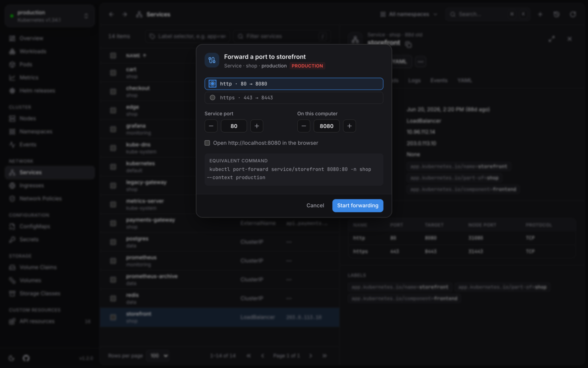Go to next page in table pagination
This screenshot has width=588, height=368.
pyautogui.click(x=310, y=356)
